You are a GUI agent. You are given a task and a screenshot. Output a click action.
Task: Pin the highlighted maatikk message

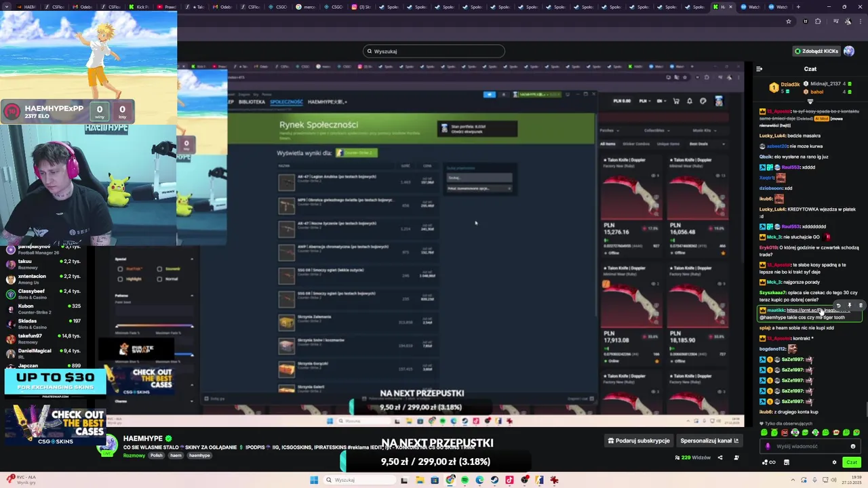(849, 306)
